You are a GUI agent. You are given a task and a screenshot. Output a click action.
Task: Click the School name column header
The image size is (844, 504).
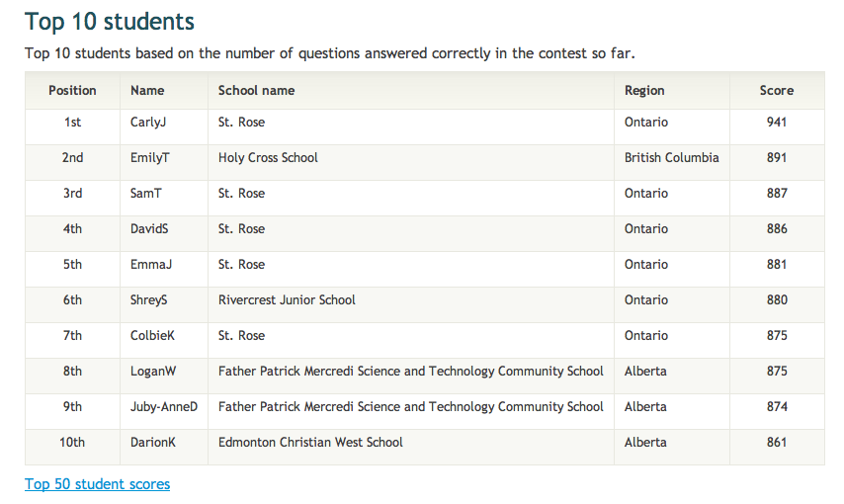[256, 90]
